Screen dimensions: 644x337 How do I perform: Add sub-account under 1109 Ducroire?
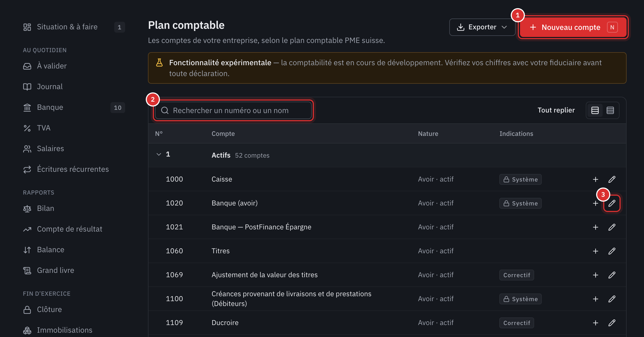coord(596,323)
